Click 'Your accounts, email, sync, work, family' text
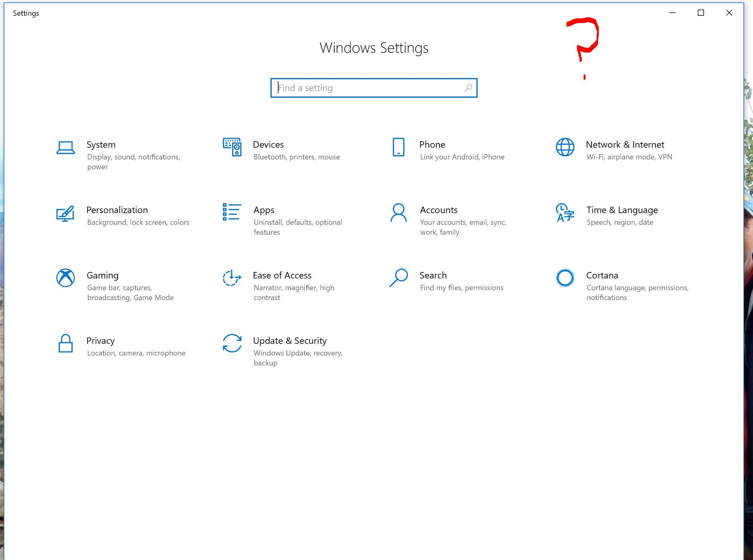Image resolution: width=753 pixels, height=560 pixels. [x=463, y=227]
